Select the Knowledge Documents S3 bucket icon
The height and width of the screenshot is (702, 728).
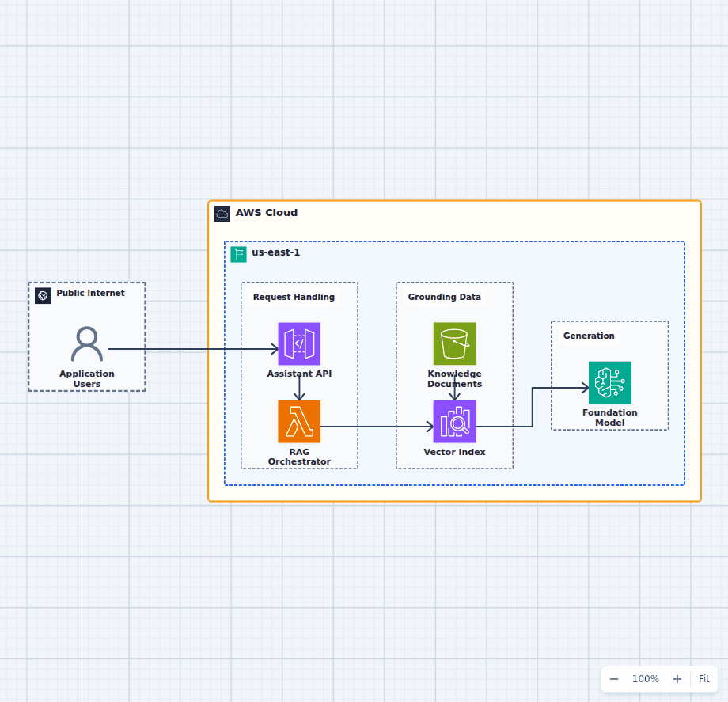pyautogui.click(x=454, y=343)
